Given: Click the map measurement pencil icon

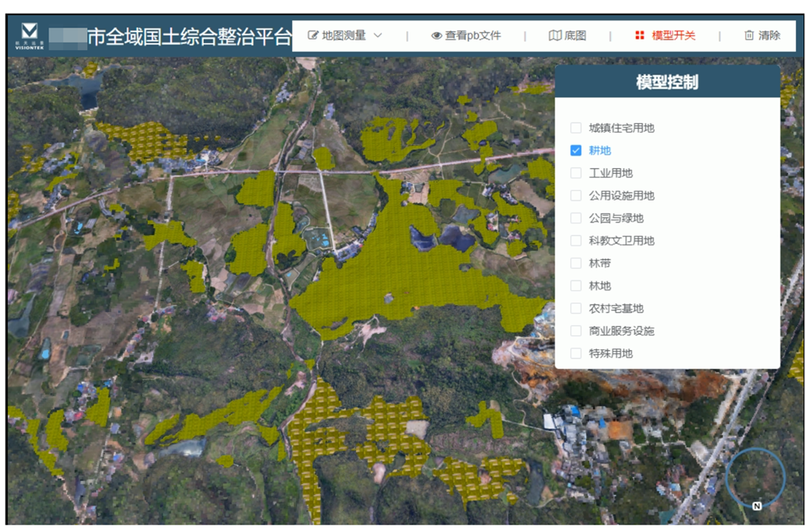Looking at the screenshot, I should tap(313, 36).
